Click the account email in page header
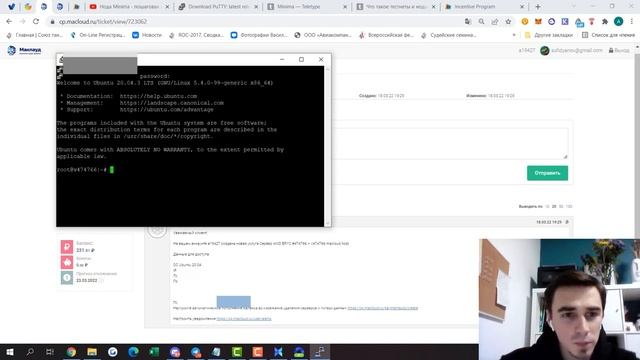Viewport: 640px width, 360px height. (x=576, y=50)
